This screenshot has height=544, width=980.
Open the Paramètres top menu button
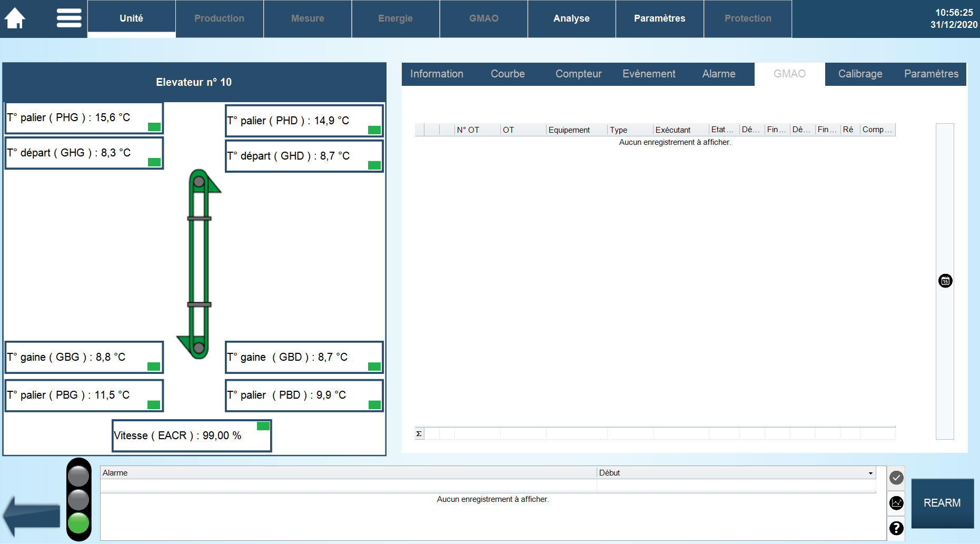(x=659, y=18)
